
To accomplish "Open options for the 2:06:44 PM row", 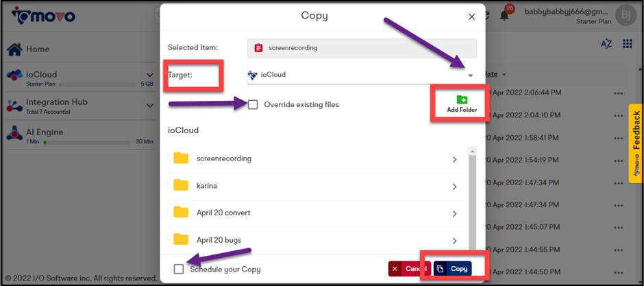I will pos(618,93).
